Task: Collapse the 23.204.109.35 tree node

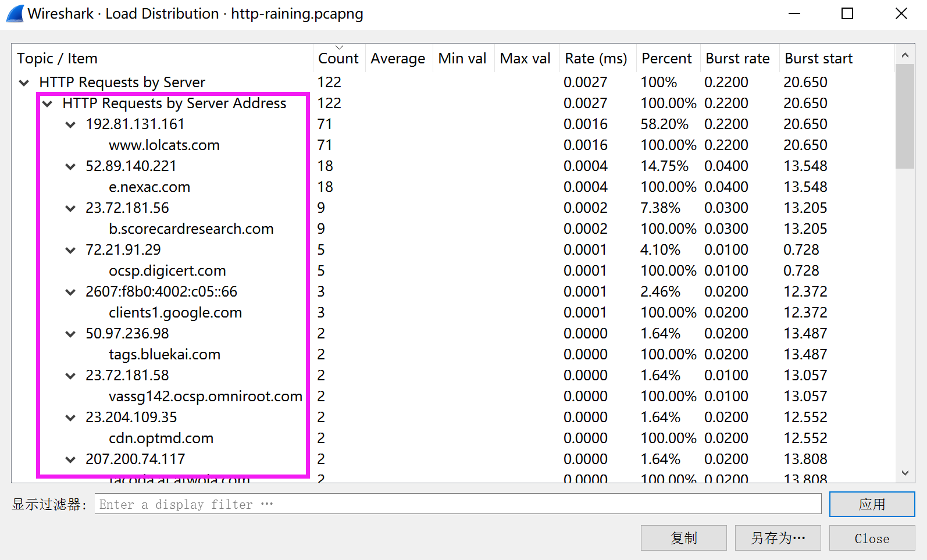Action: coord(70,418)
